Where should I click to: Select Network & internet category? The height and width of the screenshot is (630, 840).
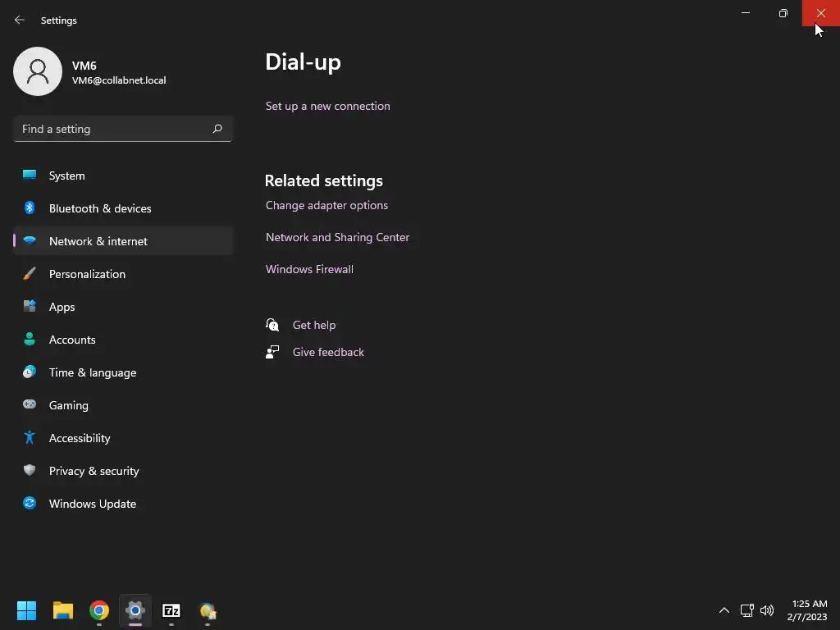coord(123,241)
